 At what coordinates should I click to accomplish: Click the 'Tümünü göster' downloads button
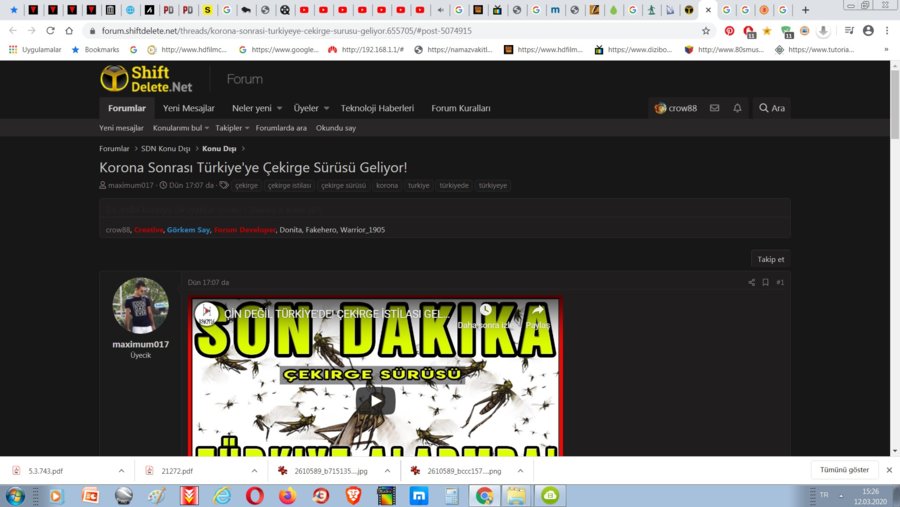click(844, 470)
